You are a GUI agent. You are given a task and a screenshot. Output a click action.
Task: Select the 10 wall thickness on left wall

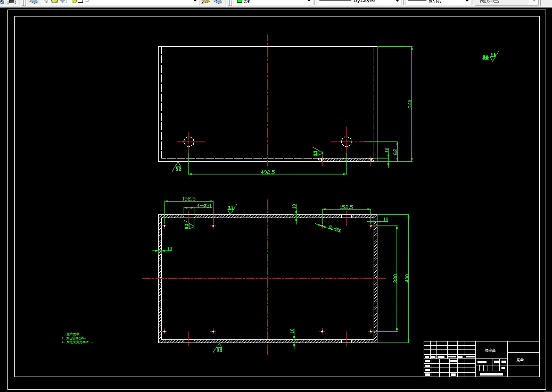tap(169, 249)
